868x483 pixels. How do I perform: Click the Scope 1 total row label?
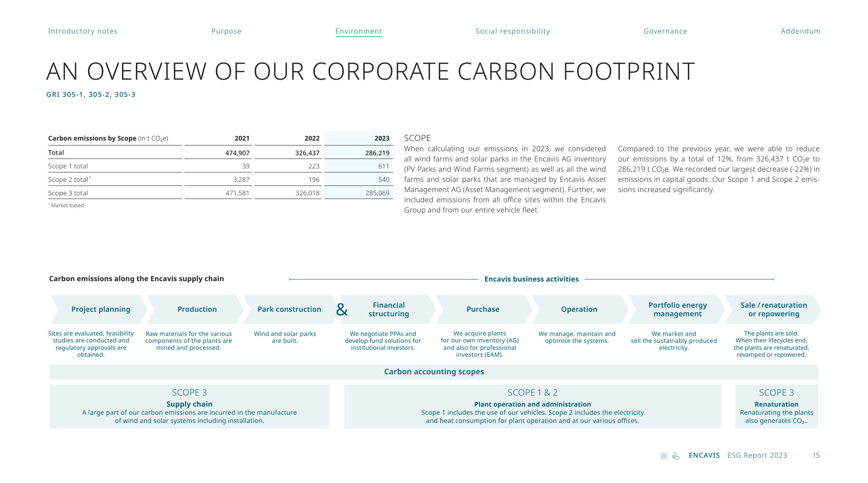click(x=68, y=166)
